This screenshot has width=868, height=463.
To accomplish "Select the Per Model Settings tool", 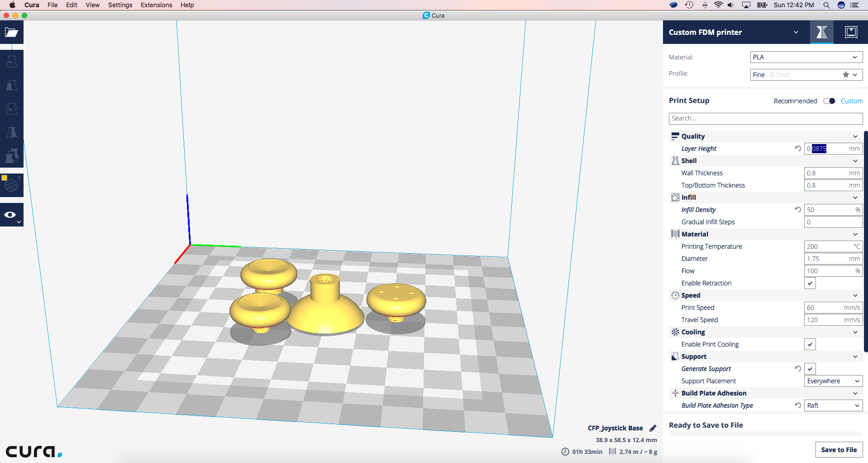I will point(11,156).
